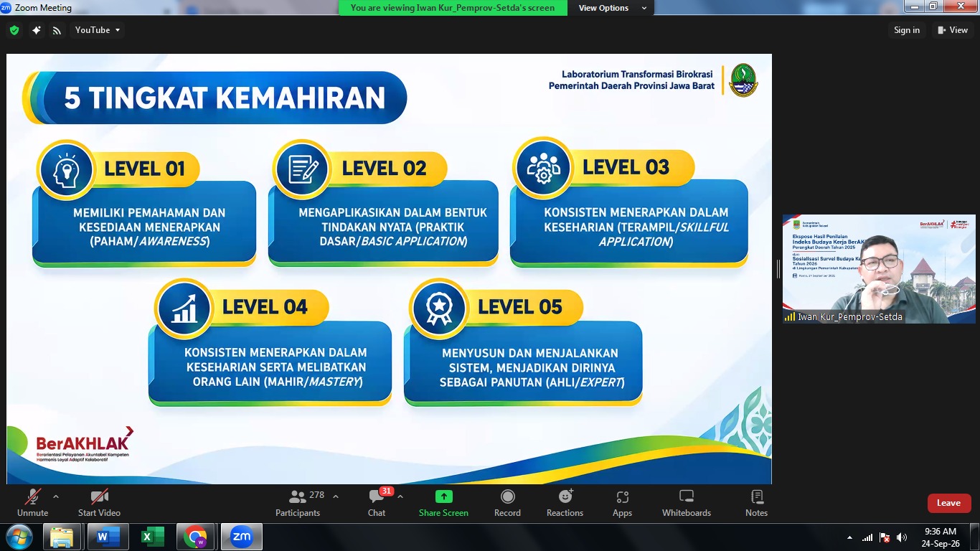The height and width of the screenshot is (551, 980).
Task: Open the View layout menu
Action: tap(953, 30)
